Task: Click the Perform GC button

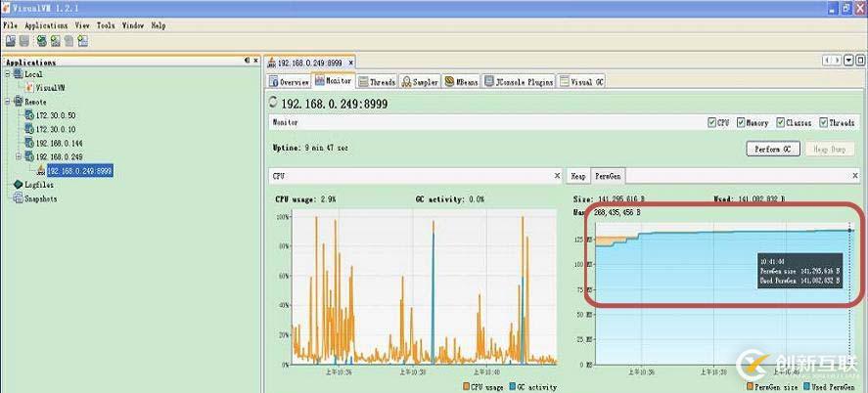Action: click(x=773, y=150)
